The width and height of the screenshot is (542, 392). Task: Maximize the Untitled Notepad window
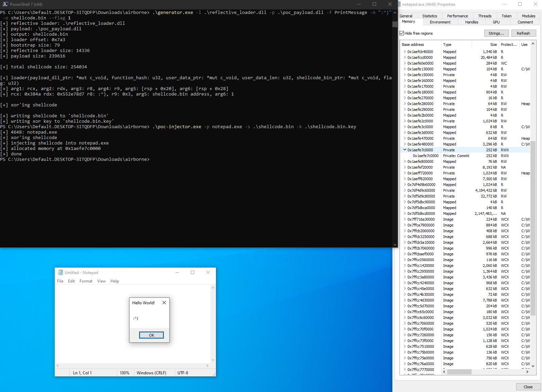tap(192, 272)
